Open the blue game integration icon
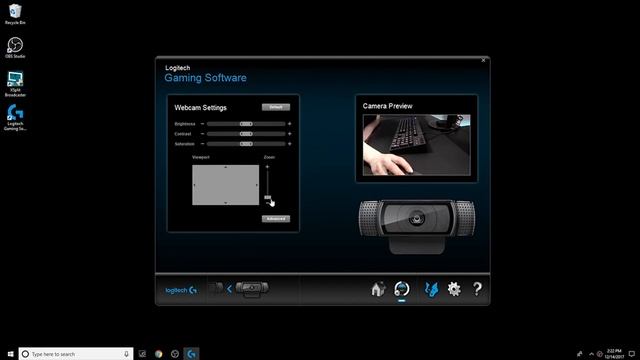This screenshot has width=640, height=360. click(x=431, y=289)
